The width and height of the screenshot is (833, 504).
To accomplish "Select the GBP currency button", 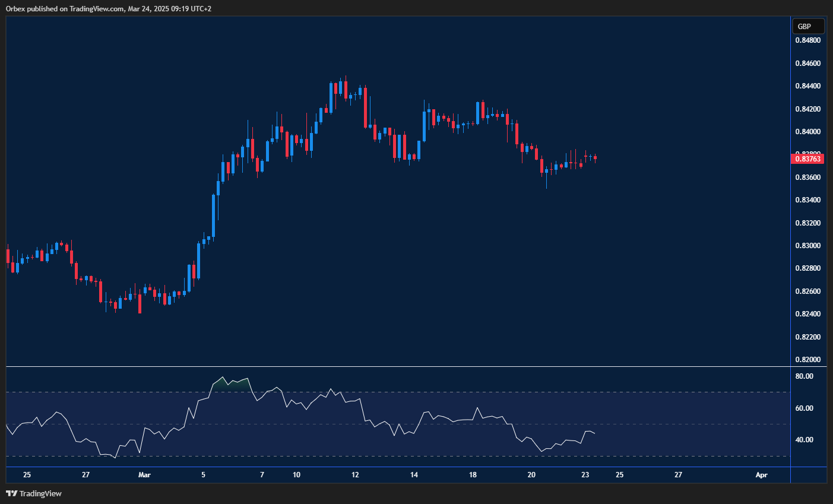I will (x=807, y=26).
